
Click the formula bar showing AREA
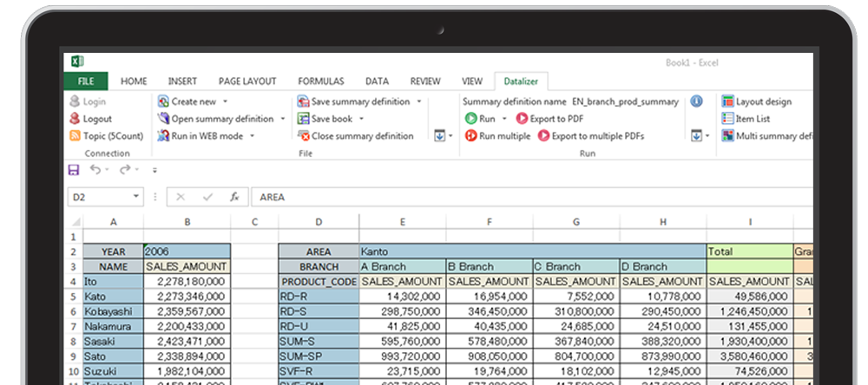(531, 197)
